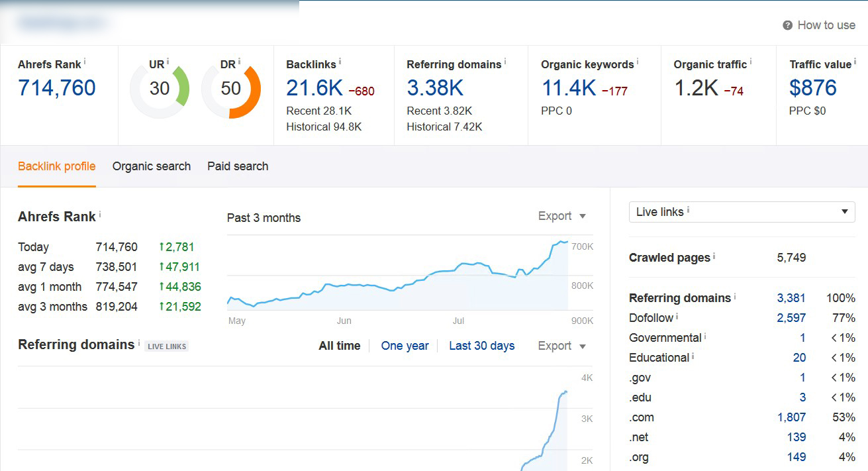Click info icon beside Ahrefs Rank chart heading
Viewport: 868px width, 471px height.
tap(100, 214)
